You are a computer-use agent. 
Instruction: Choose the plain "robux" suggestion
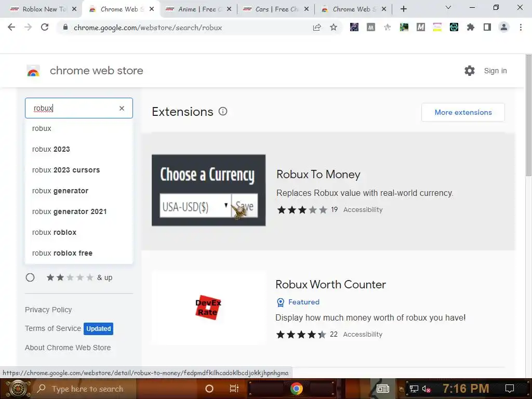[79, 129]
